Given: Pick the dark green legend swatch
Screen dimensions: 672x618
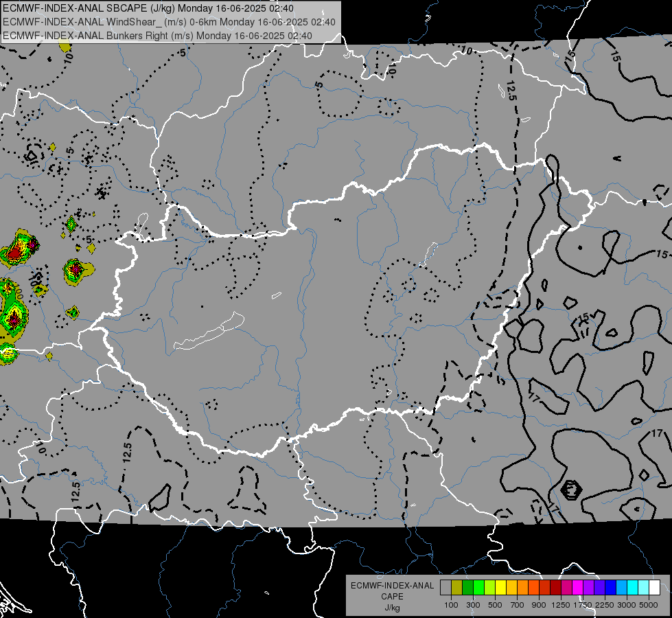Looking at the screenshot, I should click(x=467, y=587).
